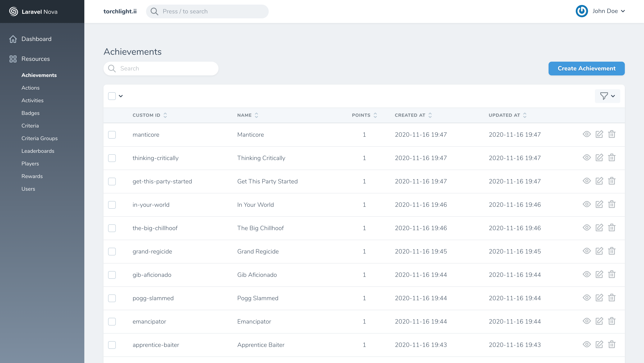Check the apprentice-baiter row checkbox

(x=112, y=345)
